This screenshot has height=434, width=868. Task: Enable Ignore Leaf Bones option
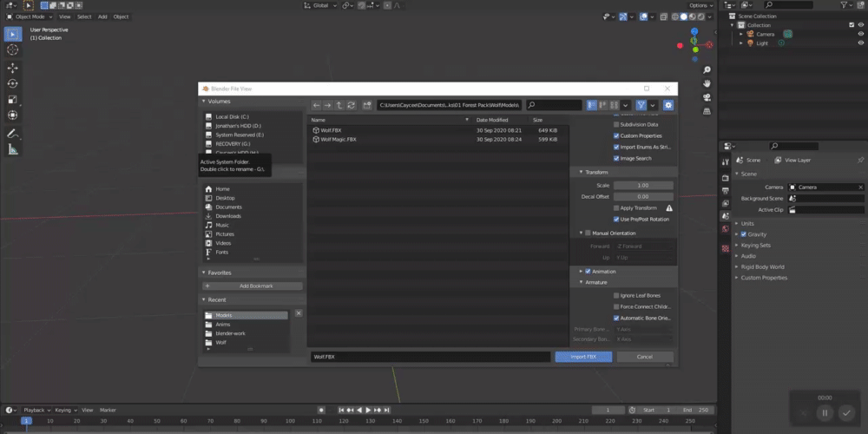616,295
